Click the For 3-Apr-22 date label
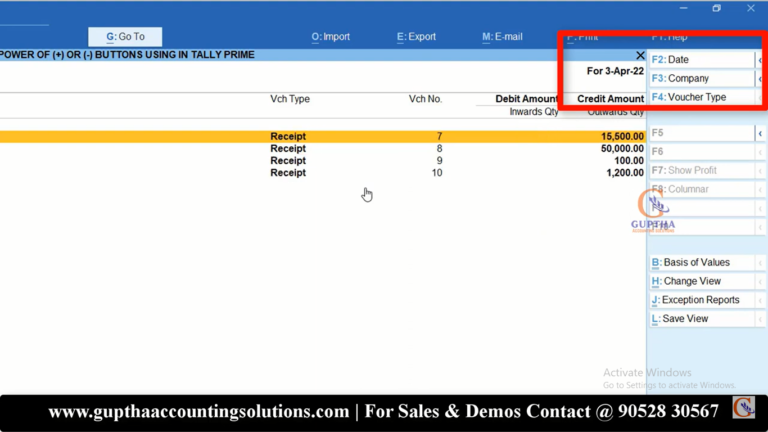The height and width of the screenshot is (432, 768). (615, 71)
